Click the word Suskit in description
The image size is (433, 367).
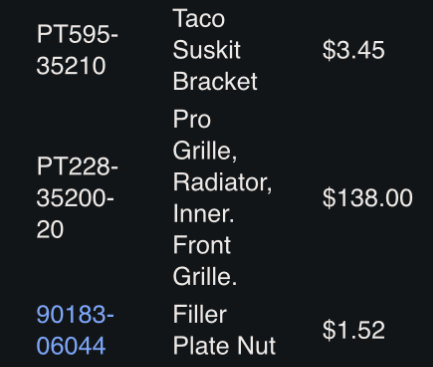(206, 50)
